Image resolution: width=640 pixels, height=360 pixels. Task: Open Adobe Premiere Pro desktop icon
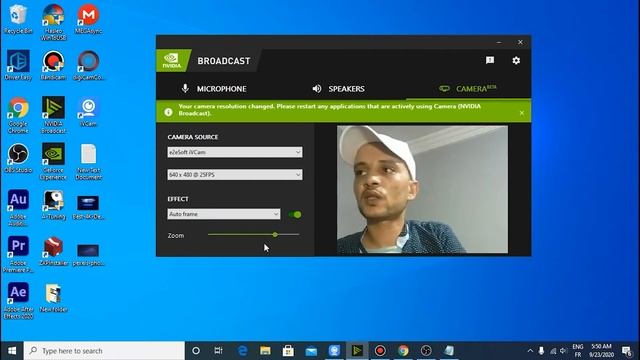coord(18,255)
